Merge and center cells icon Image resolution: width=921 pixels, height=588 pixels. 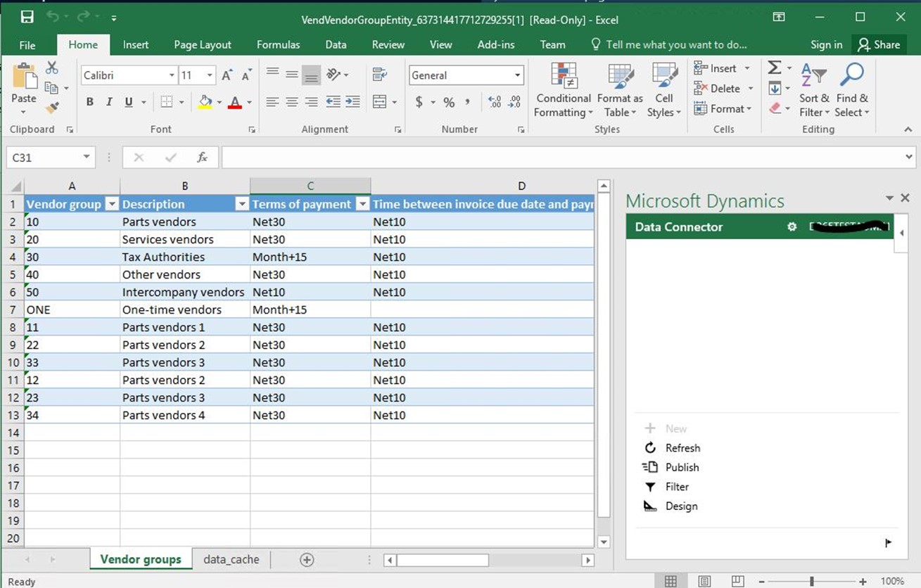point(379,102)
